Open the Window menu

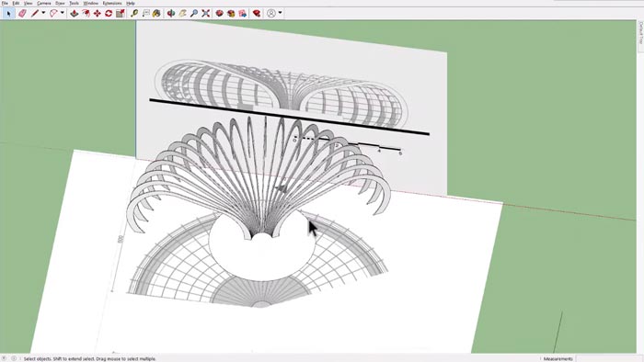[x=91, y=3]
